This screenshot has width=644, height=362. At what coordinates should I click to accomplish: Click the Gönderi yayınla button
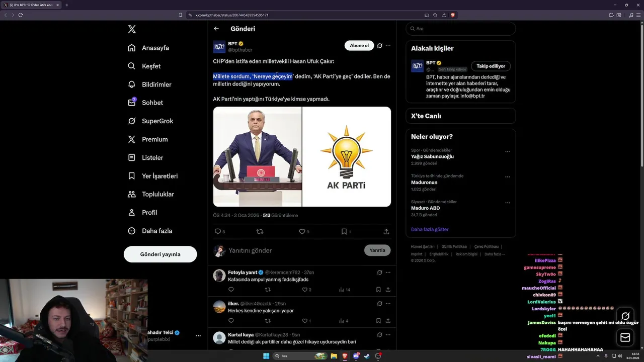coord(160,254)
